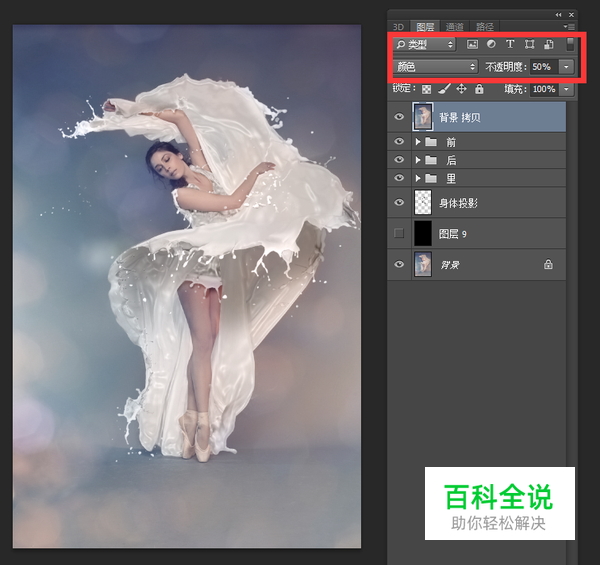The height and width of the screenshot is (565, 600).
Task: Toggle the layer filtering switch
Action: click(x=570, y=44)
